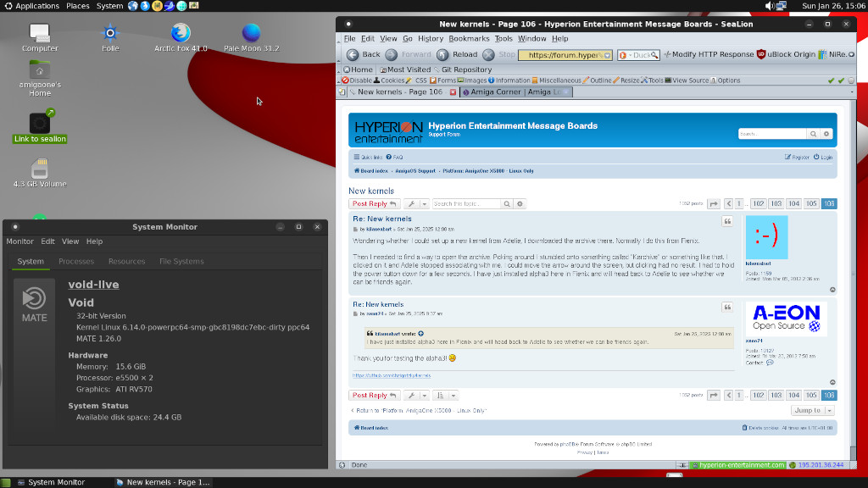Click the SeaLion URL address field
868x488 pixels.
[x=565, y=55]
